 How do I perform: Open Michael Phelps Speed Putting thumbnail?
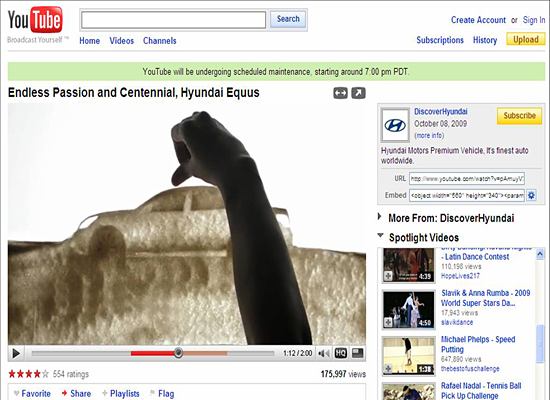409,356
